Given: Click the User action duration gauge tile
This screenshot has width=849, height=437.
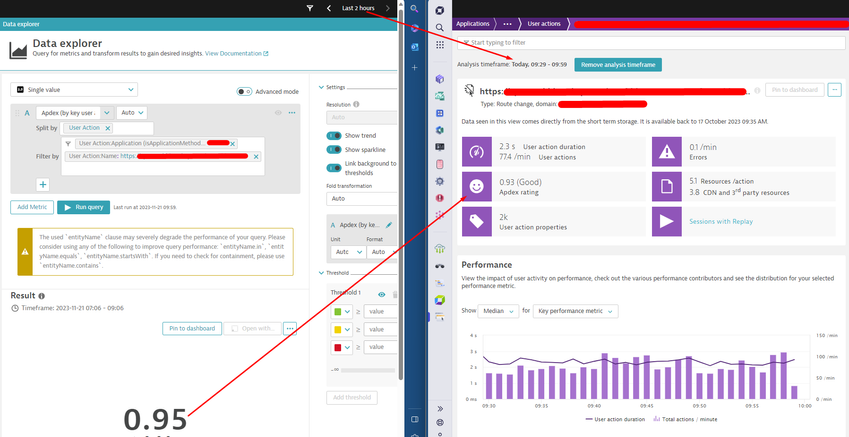Looking at the screenshot, I should click(x=476, y=152).
